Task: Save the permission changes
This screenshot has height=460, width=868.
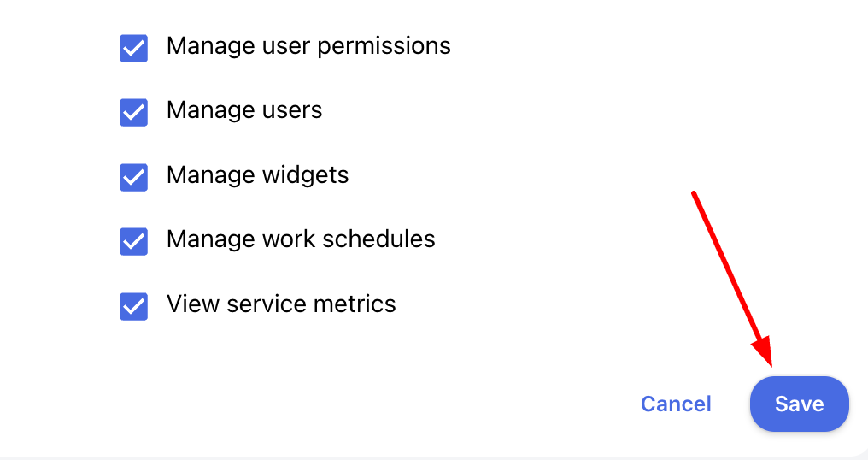Action: coord(799,404)
